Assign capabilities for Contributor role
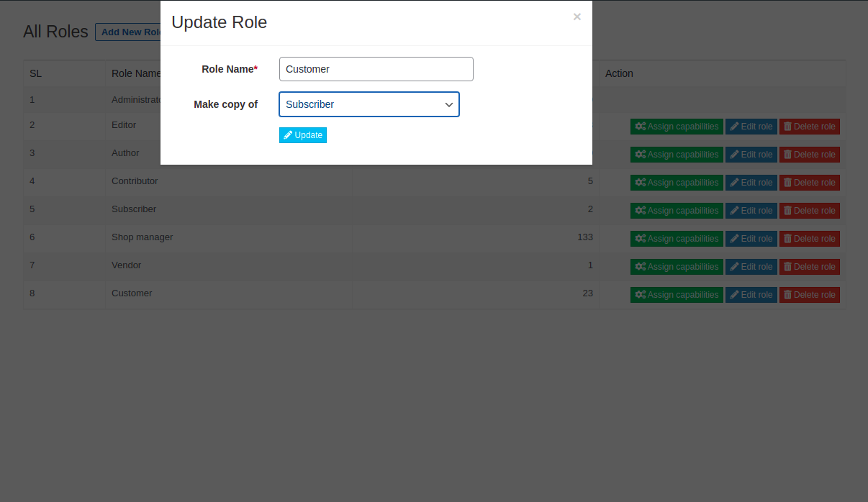 tap(677, 183)
